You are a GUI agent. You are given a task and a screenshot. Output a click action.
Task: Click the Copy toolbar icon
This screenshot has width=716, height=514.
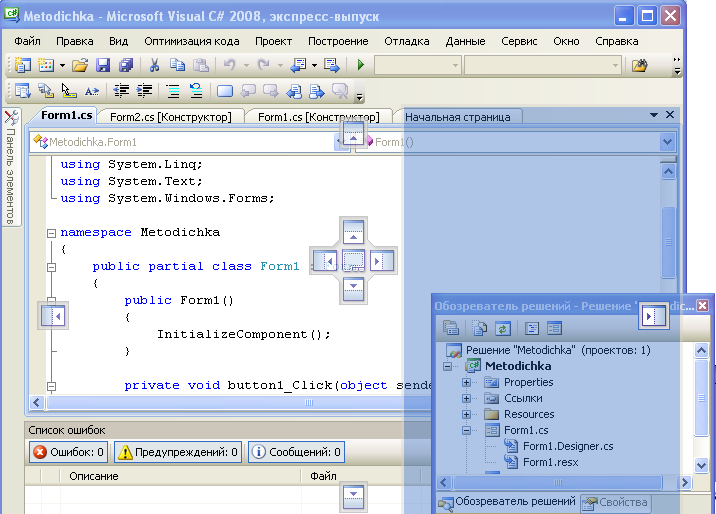coord(177,65)
